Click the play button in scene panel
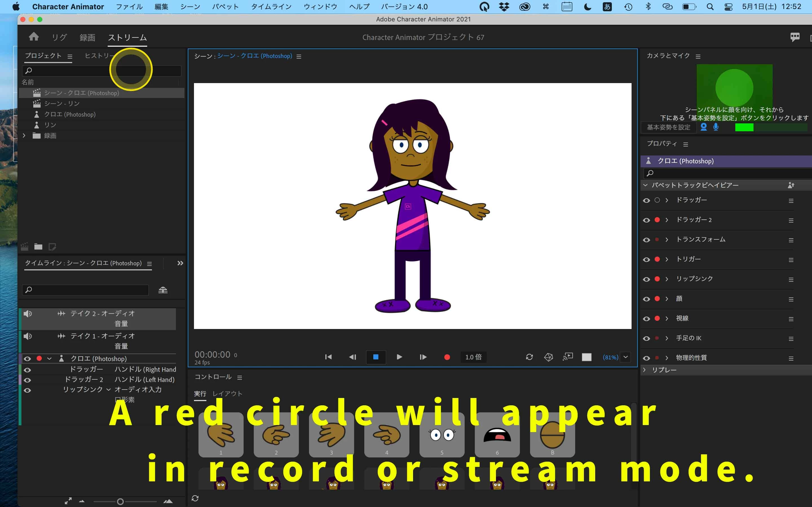This screenshot has width=812, height=507. pyautogui.click(x=399, y=357)
